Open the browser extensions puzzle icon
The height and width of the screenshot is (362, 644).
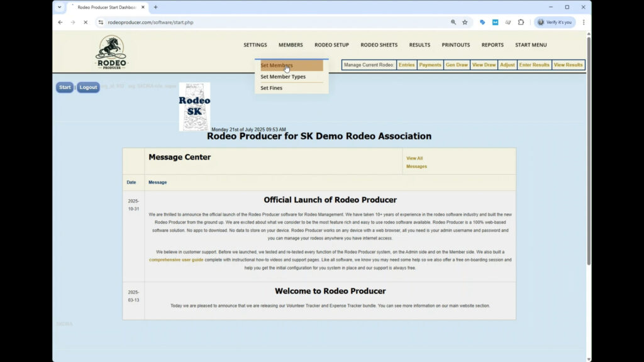pyautogui.click(x=521, y=22)
